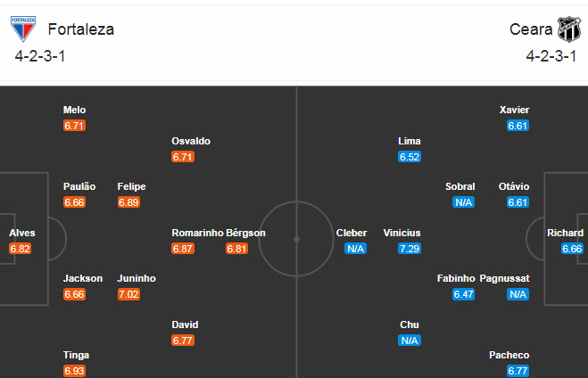Select player Fabinho
The width and height of the screenshot is (588, 378).
(x=456, y=278)
